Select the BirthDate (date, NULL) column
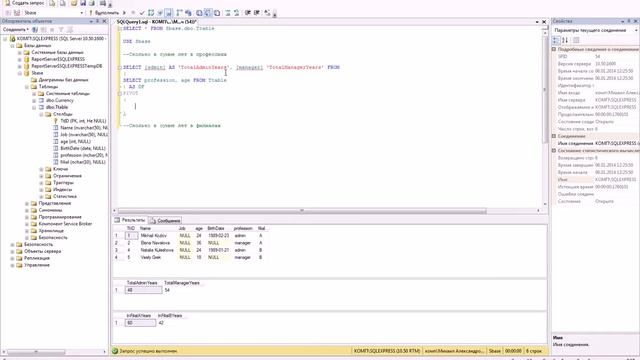This screenshot has height=360, width=640. pyautogui.click(x=83, y=149)
